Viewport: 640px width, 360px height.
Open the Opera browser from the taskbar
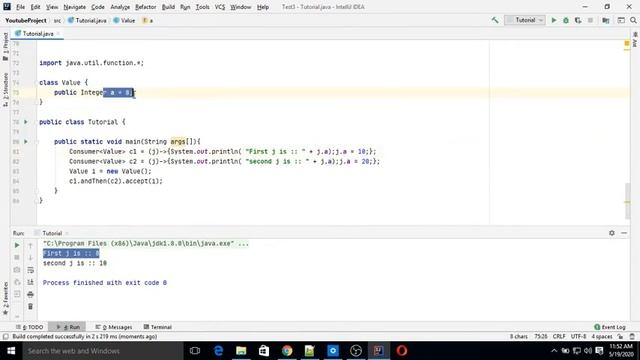click(x=402, y=351)
